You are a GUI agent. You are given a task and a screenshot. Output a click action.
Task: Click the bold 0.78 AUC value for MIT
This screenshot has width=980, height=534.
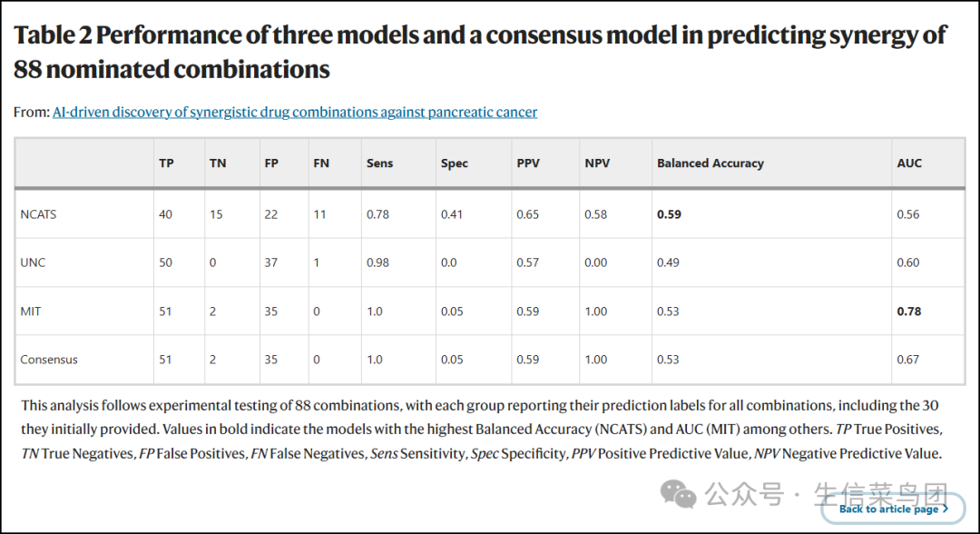tap(908, 311)
